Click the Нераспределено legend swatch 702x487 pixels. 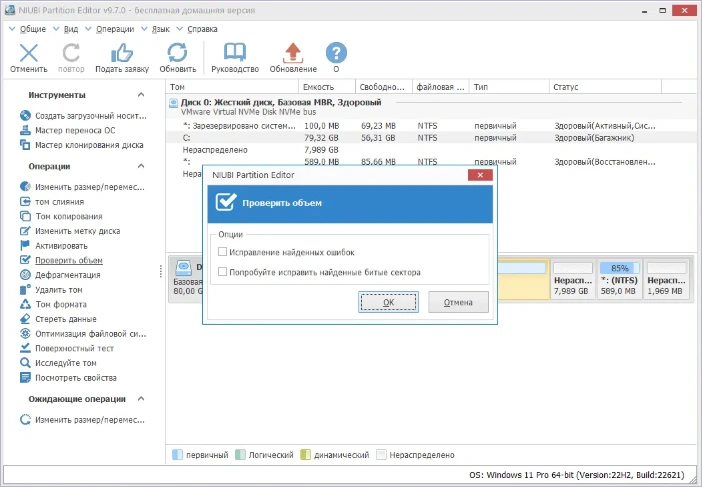pos(381,455)
